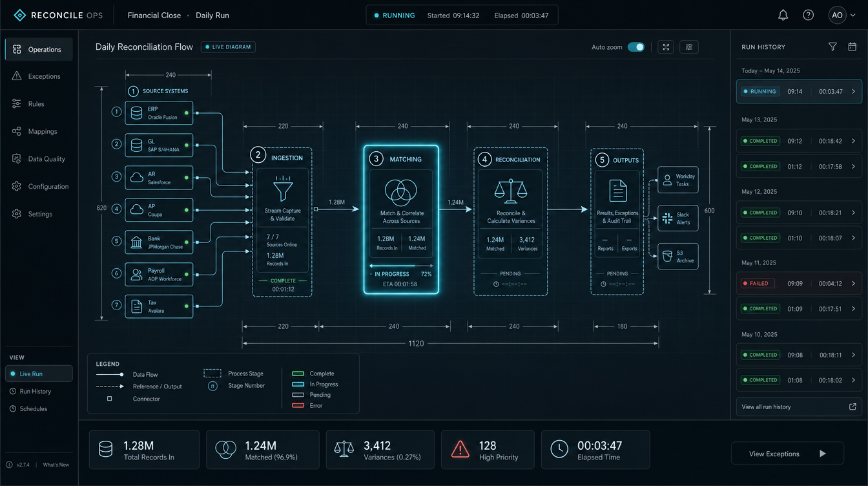Screen dimensions: 868x486
Task: Click the Matching in-progress bar
Action: [x=401, y=266]
